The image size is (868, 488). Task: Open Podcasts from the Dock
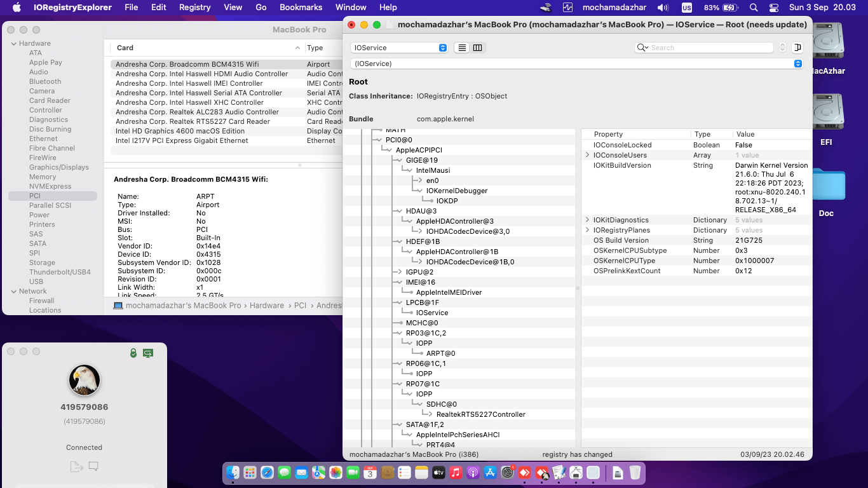coord(473,473)
